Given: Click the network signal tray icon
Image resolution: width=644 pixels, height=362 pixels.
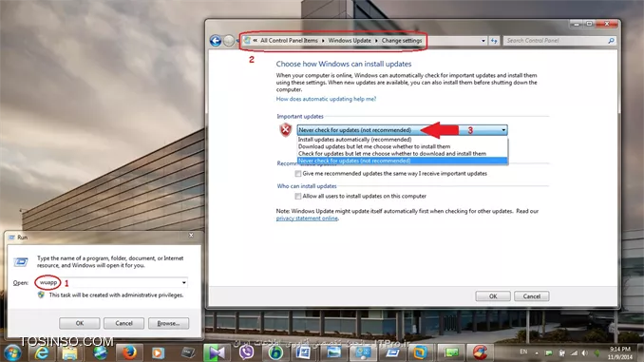Looking at the screenshot, I should click(x=574, y=352).
